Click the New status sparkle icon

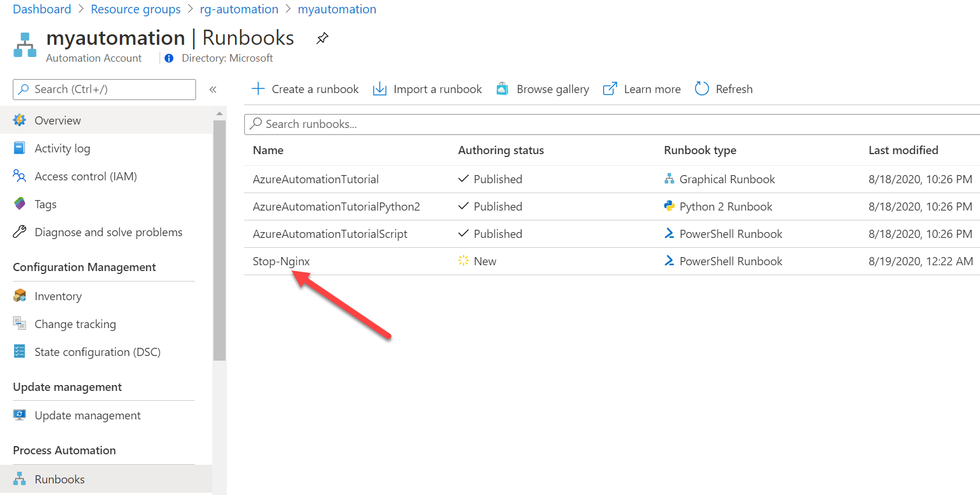point(464,261)
